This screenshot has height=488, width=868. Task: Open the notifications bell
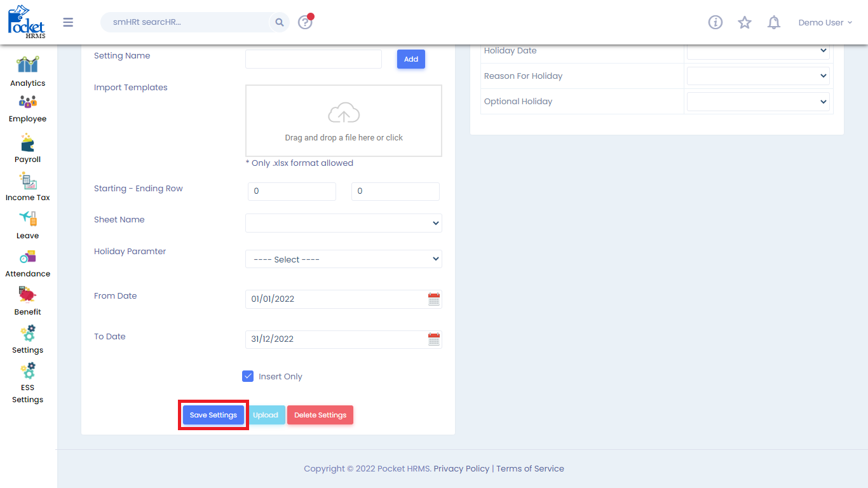773,22
